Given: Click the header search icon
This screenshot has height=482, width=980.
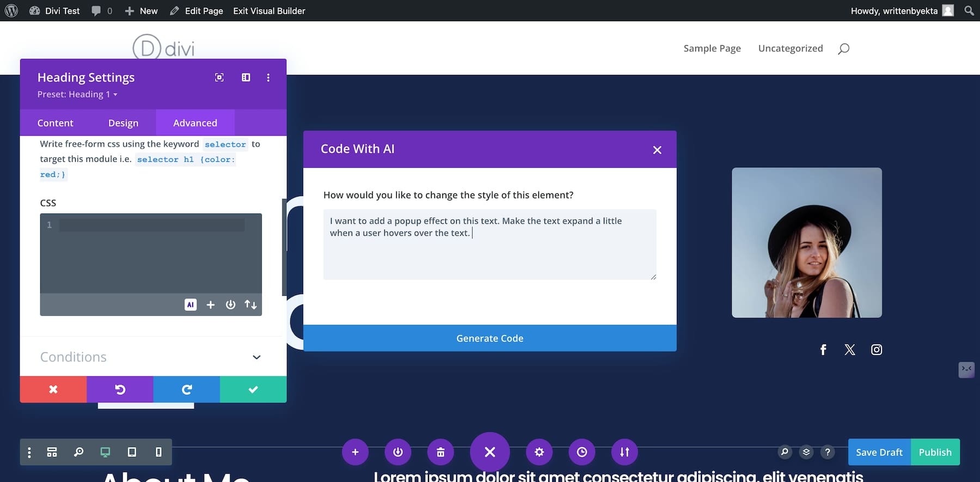Looking at the screenshot, I should (x=843, y=48).
